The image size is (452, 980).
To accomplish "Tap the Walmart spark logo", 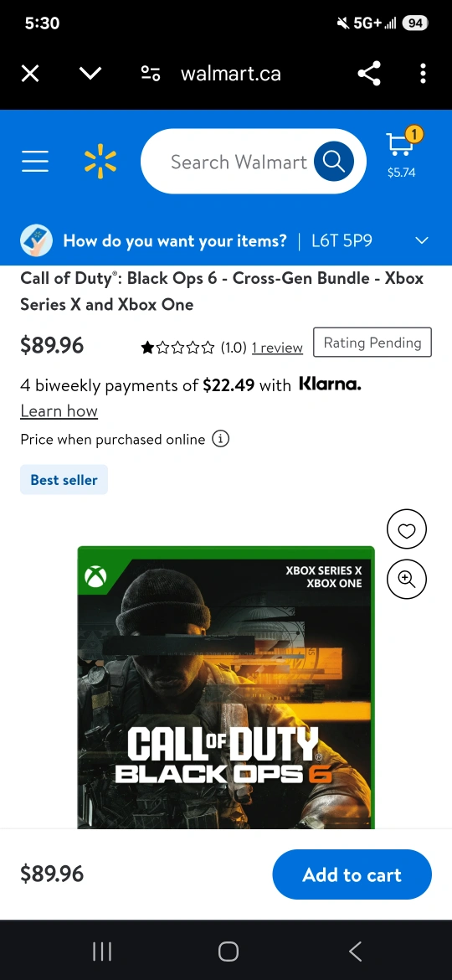I will [x=100, y=162].
